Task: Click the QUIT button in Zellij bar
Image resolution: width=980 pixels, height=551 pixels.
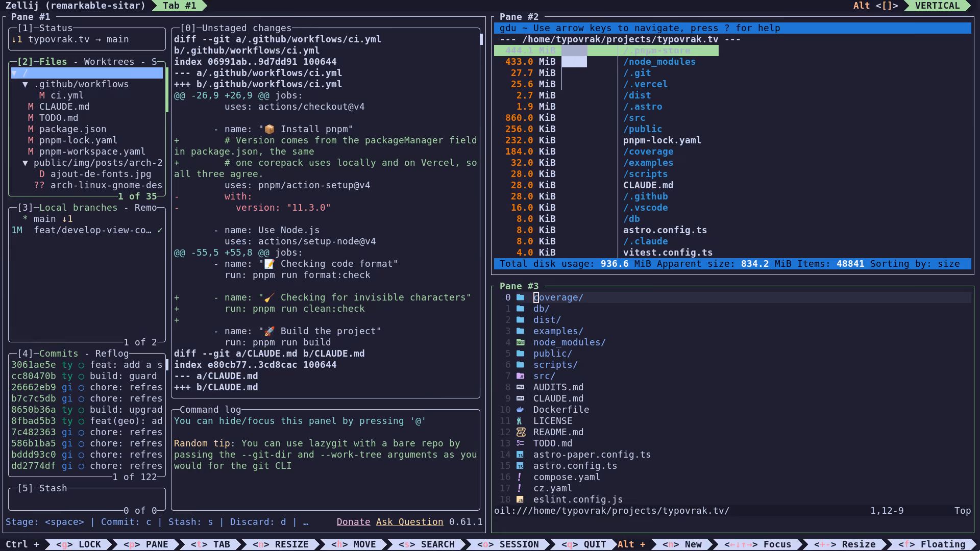Action: pyautogui.click(x=583, y=544)
